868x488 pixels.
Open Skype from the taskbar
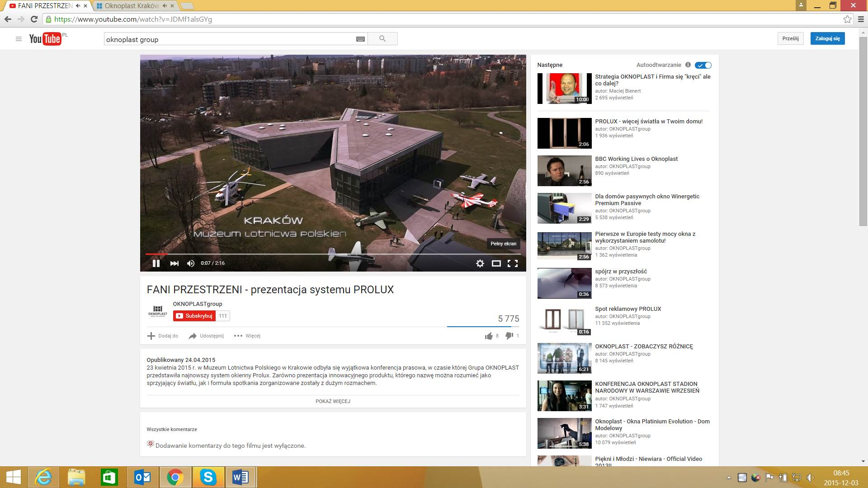pyautogui.click(x=208, y=477)
